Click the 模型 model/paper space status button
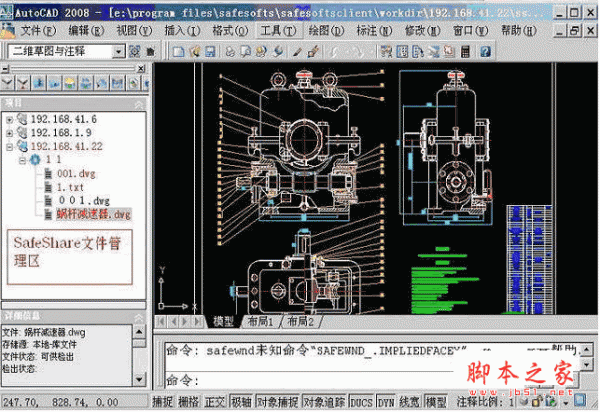 point(436,402)
